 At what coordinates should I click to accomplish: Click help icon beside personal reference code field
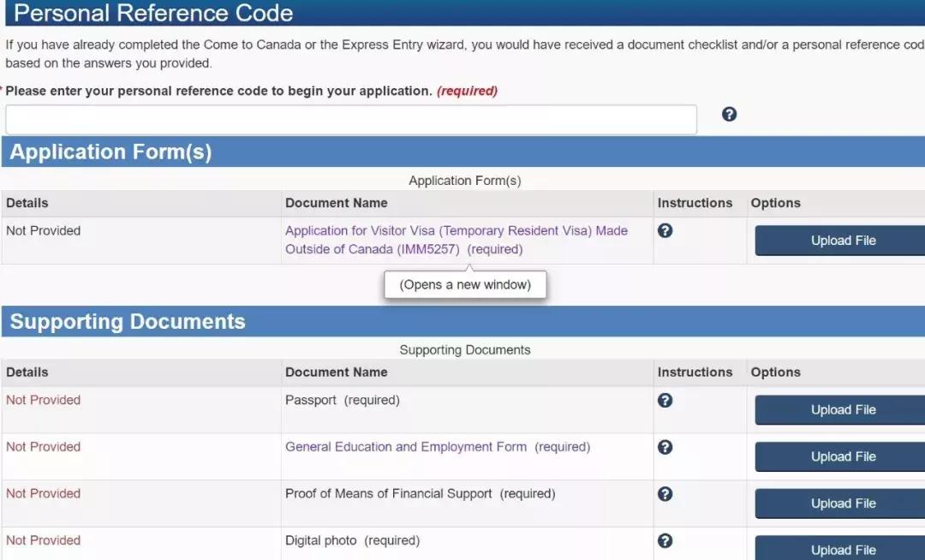(x=729, y=114)
